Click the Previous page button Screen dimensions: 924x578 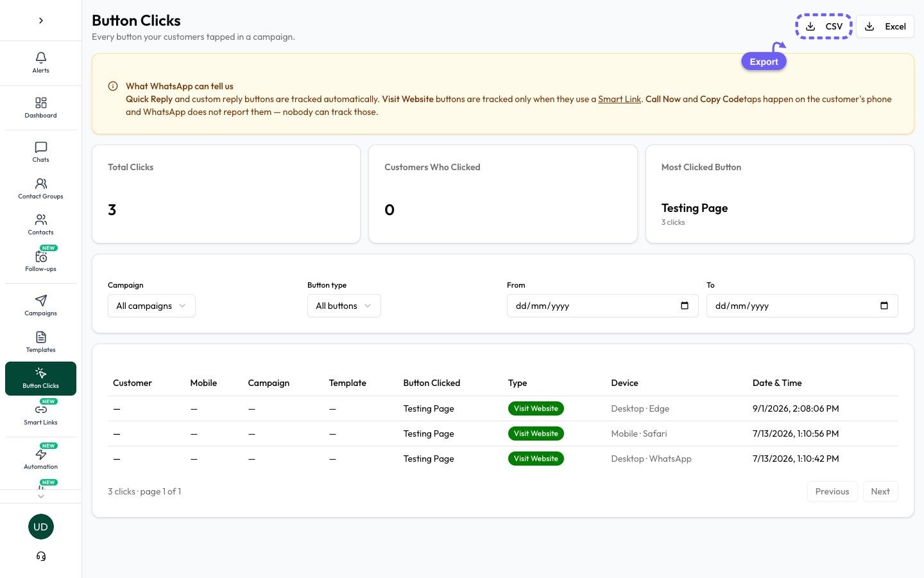[832, 491]
